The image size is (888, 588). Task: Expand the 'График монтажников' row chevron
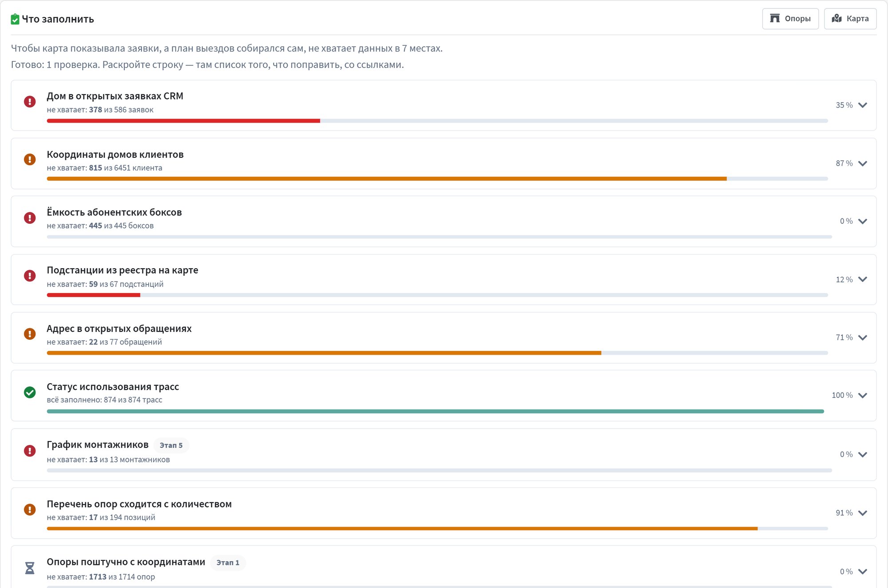coord(863,454)
